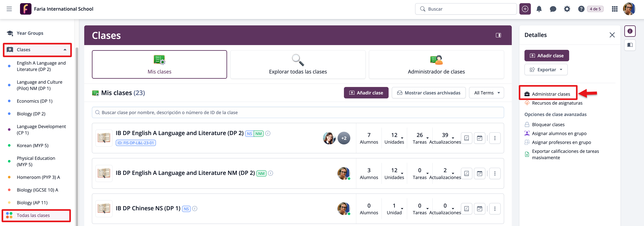Open the apps grid launcher icon
644x226 pixels.
pos(614,9)
